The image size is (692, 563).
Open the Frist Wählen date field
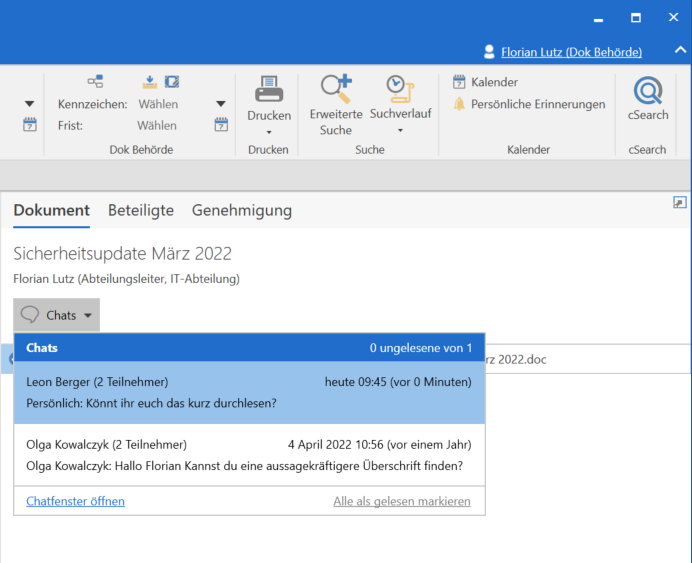[x=158, y=125]
